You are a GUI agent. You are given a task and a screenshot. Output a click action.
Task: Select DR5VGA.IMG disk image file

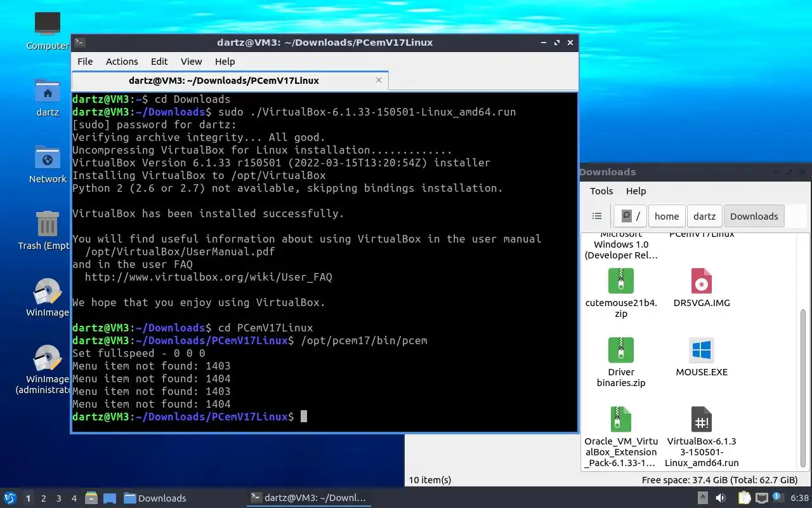point(702,288)
